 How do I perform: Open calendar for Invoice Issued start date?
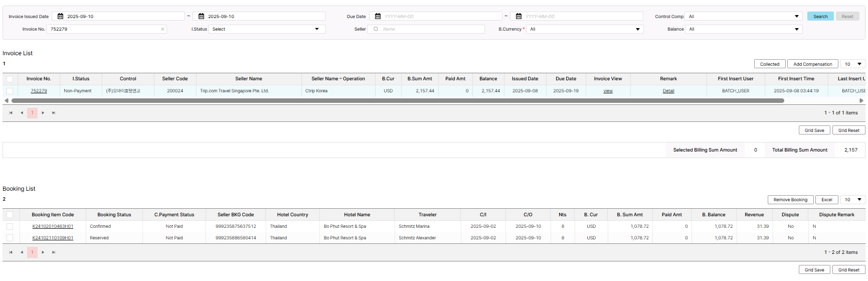61,17
